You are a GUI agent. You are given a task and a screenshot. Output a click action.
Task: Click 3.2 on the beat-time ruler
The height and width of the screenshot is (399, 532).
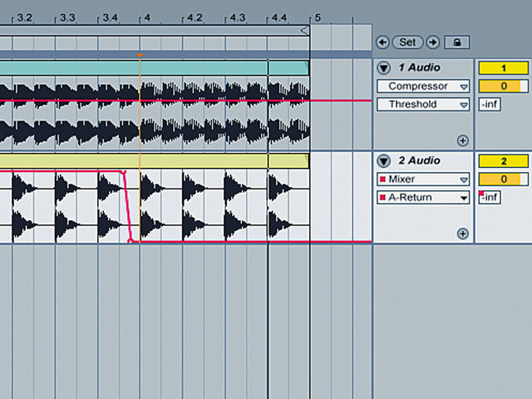(24, 18)
